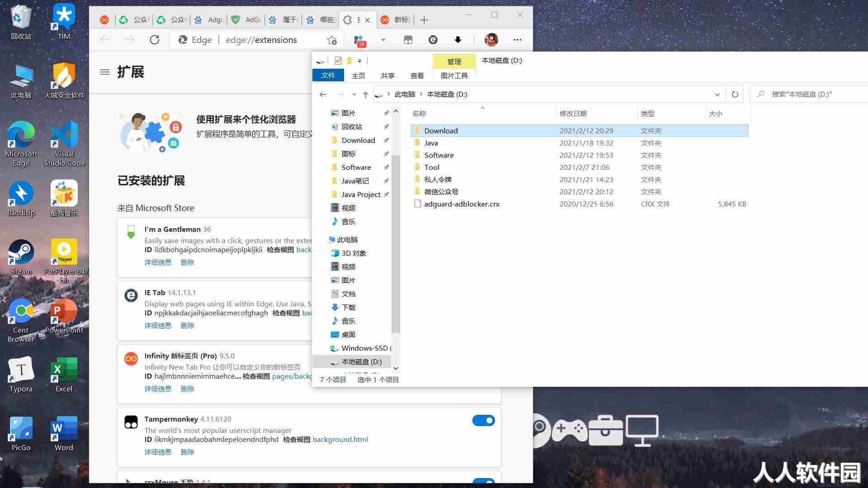868x488 pixels.
Task: Open Typora desktop icon
Action: [x=21, y=375]
